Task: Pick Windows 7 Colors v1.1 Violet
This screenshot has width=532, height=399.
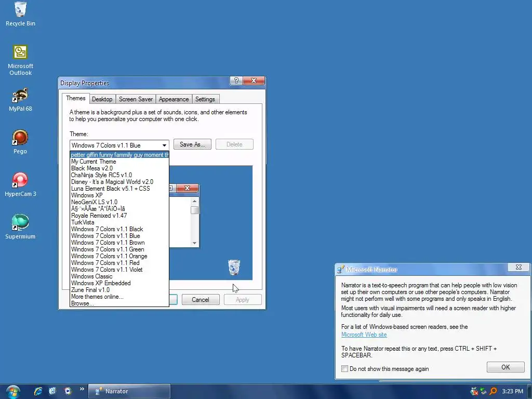Action: pos(119,270)
